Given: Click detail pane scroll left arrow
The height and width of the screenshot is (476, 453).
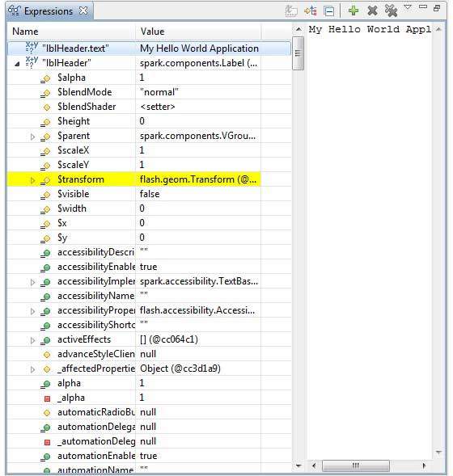Looking at the screenshot, I should [x=314, y=465].
